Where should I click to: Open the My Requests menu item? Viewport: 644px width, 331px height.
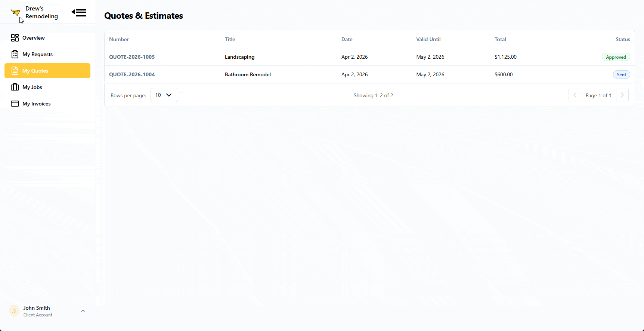[47, 54]
